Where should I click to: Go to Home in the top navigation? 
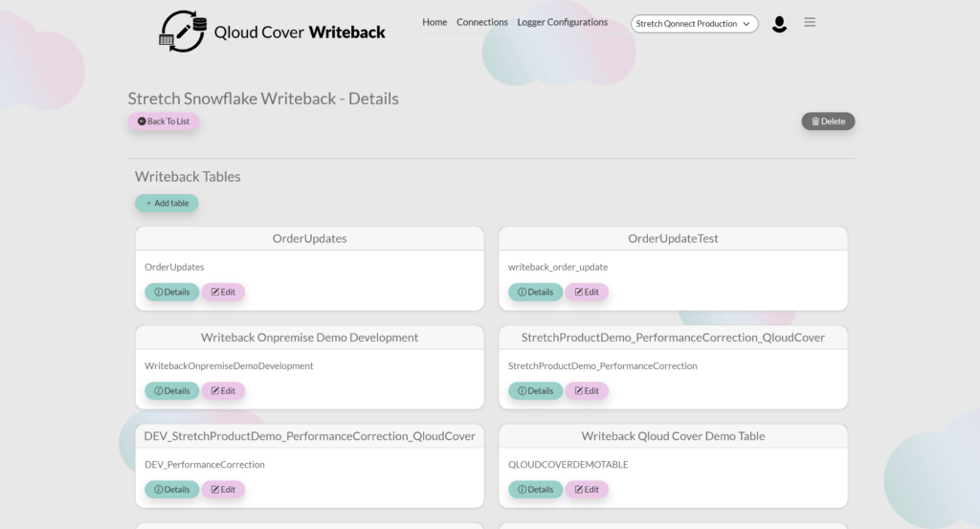[x=434, y=22]
